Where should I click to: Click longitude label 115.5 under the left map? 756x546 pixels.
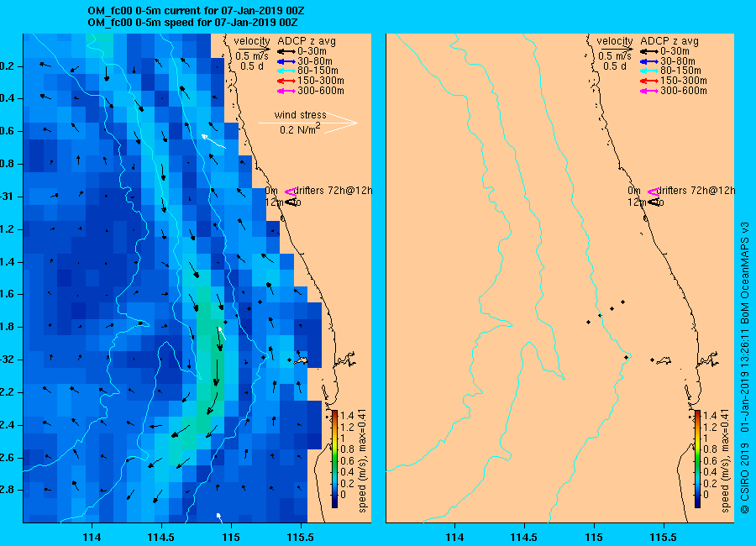(x=301, y=537)
